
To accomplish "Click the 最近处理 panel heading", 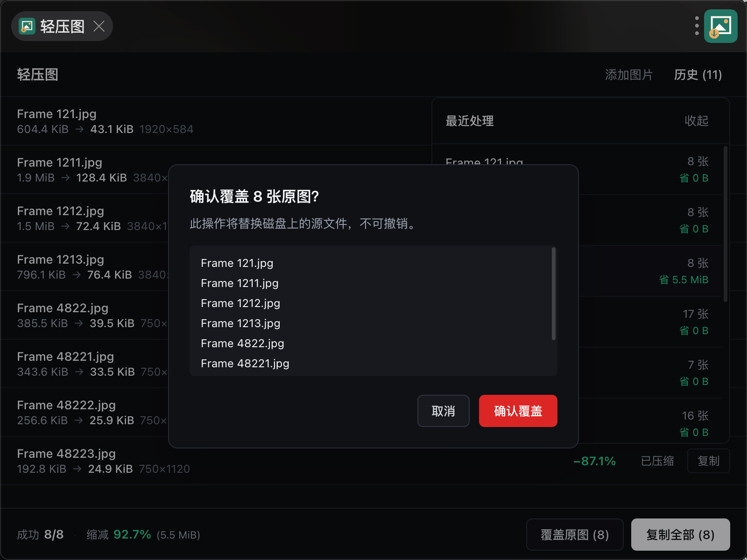I will (x=470, y=121).
